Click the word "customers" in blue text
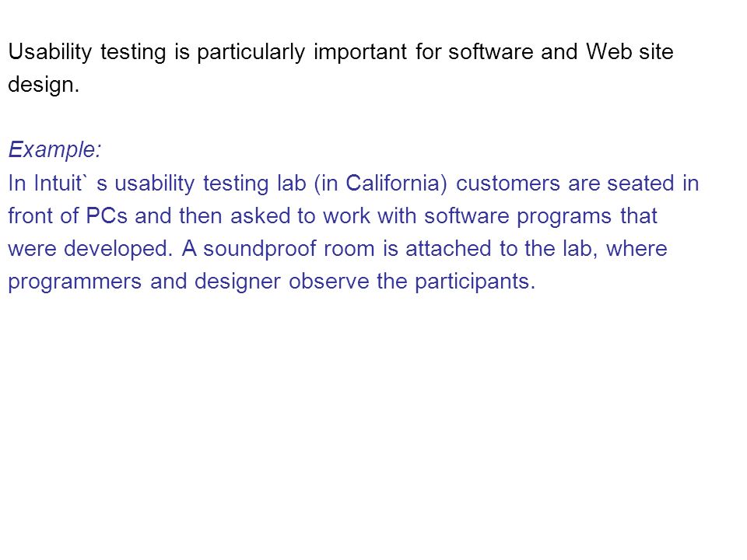The width and height of the screenshot is (747, 560). [508, 184]
